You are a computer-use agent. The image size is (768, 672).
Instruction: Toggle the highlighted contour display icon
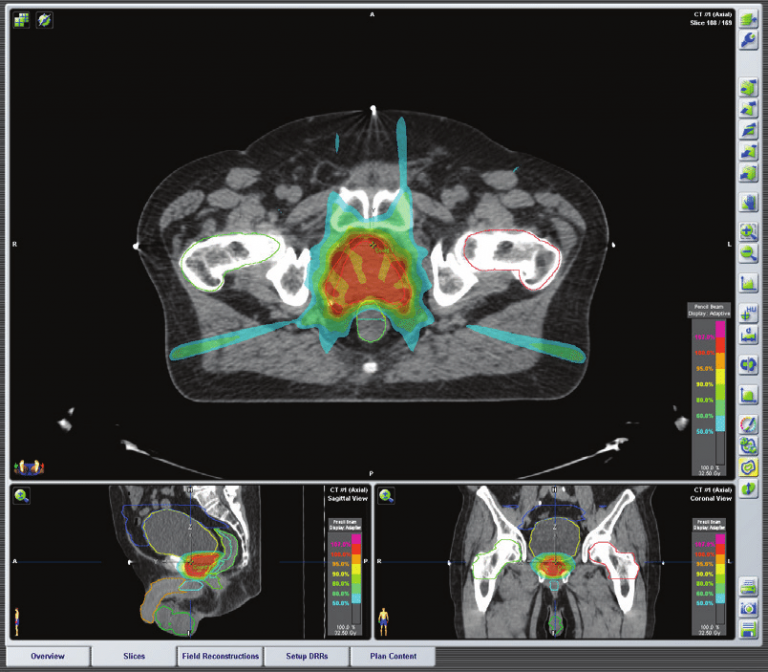[x=748, y=467]
